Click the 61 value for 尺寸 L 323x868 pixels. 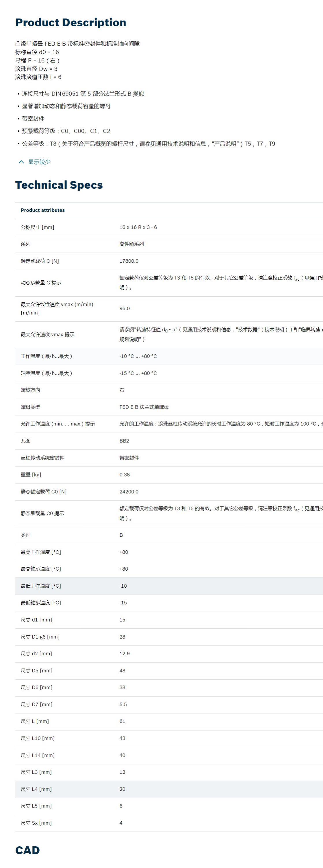pos(122,721)
